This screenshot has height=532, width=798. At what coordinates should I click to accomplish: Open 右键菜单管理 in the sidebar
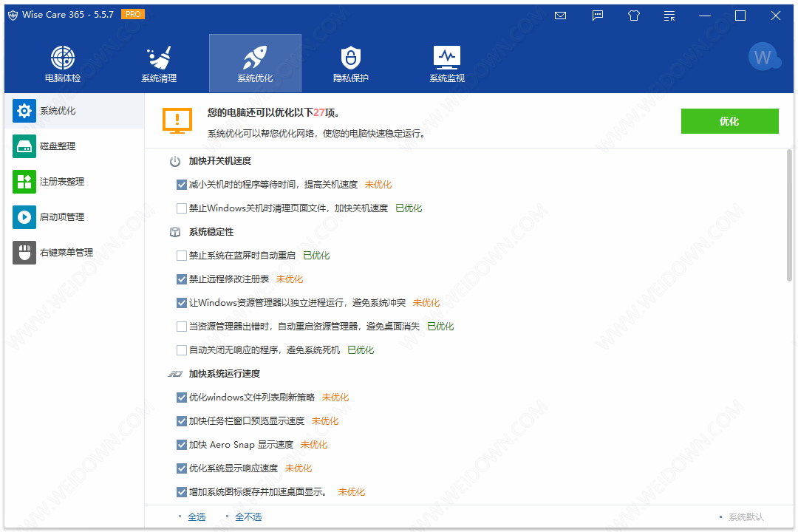[x=66, y=253]
